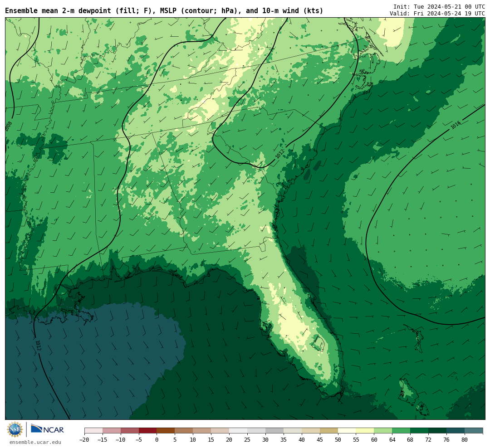
Task: Click the 15 colorbar tick label
Action: [x=211, y=440]
